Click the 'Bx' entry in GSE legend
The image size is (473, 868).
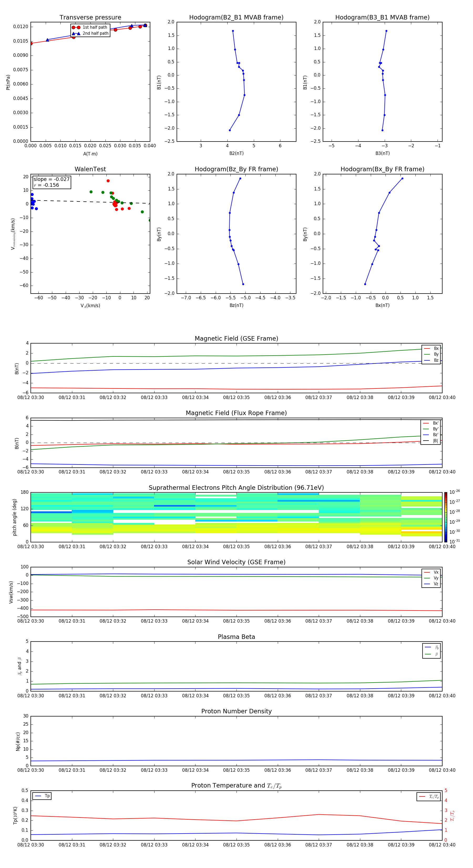pos(431,349)
